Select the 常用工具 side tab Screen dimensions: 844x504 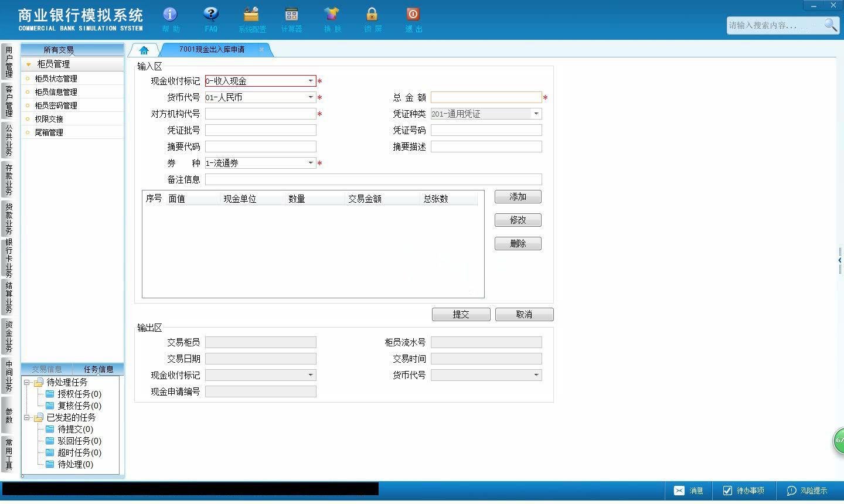(x=8, y=454)
